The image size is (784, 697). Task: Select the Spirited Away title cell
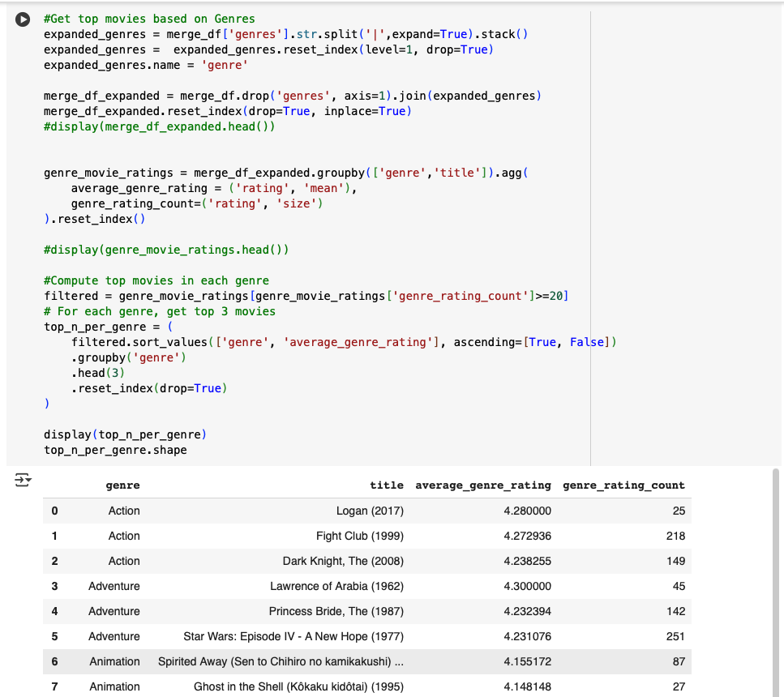(281, 661)
